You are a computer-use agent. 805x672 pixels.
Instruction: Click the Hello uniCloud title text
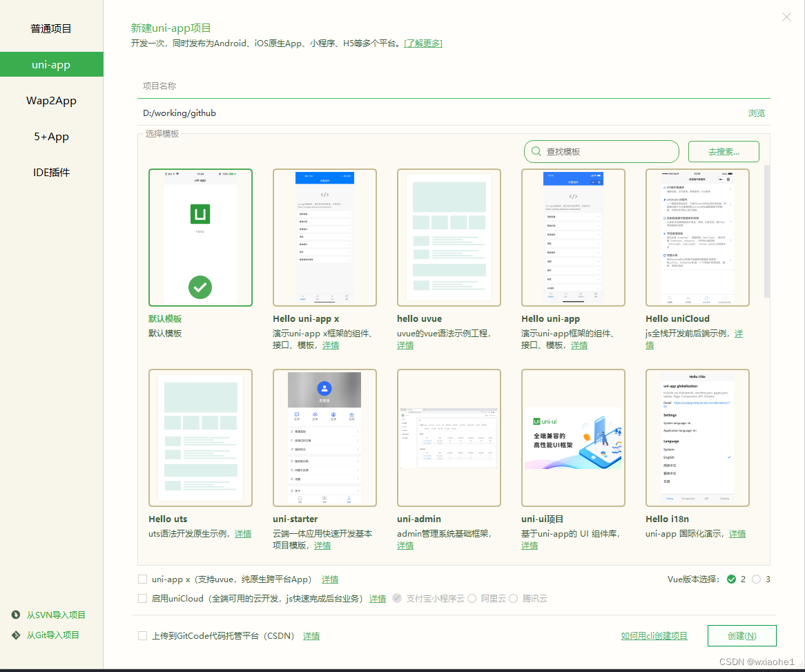(678, 318)
